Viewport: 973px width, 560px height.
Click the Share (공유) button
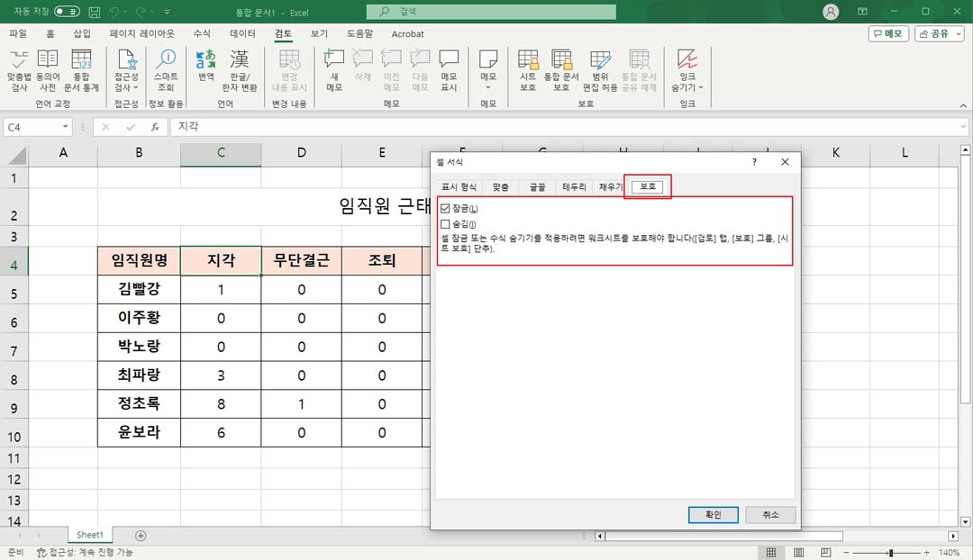coord(939,33)
